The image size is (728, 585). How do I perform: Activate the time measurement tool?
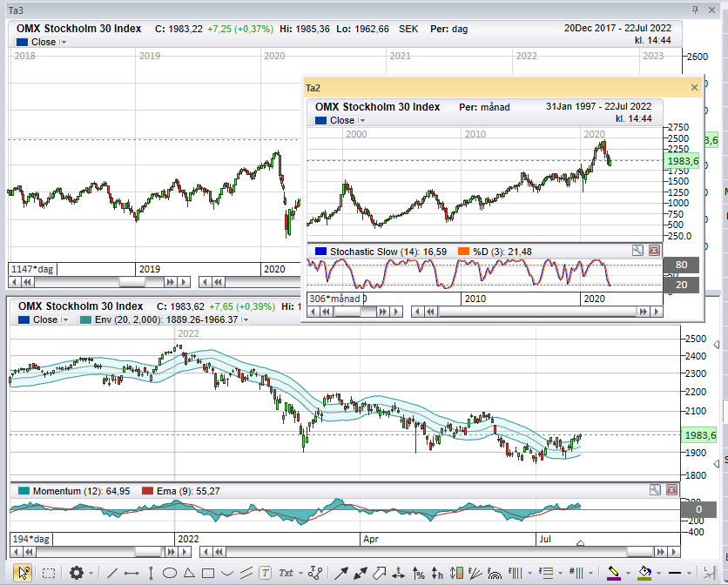tap(398, 574)
